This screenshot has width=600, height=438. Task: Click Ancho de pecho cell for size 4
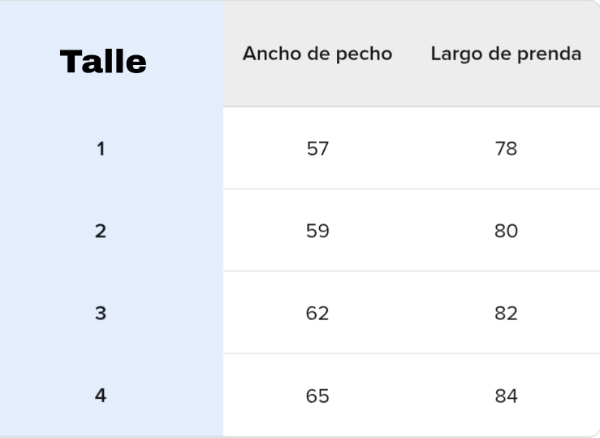(317, 395)
